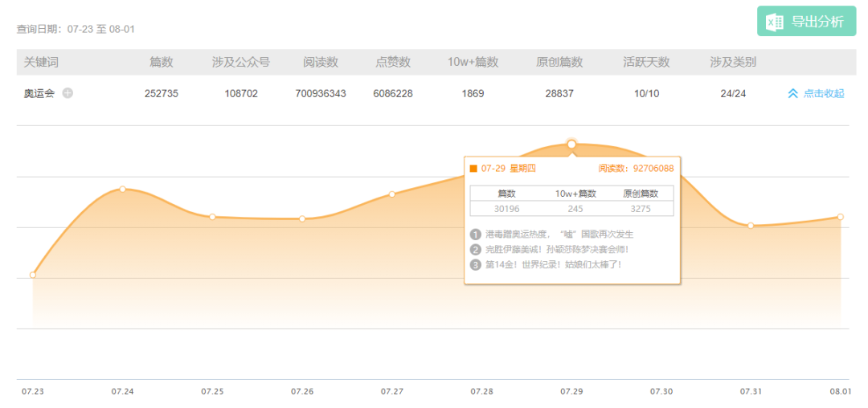Click the 阅读数 column header
Viewport: 868px width, 408px height.
321,62
